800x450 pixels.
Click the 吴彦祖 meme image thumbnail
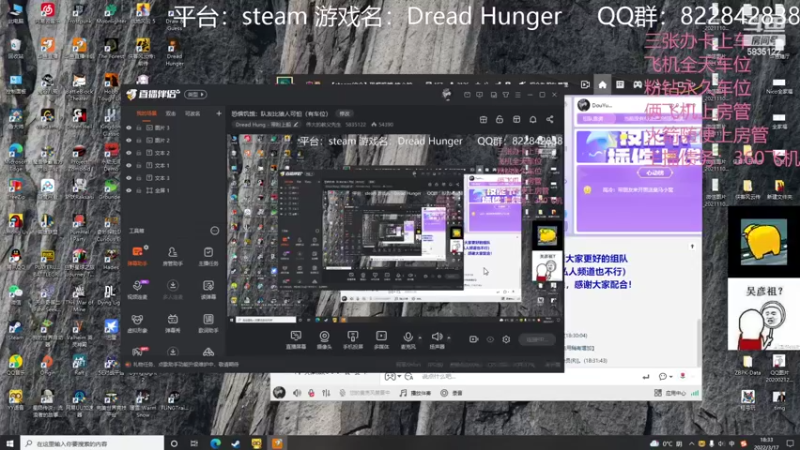[763, 314]
